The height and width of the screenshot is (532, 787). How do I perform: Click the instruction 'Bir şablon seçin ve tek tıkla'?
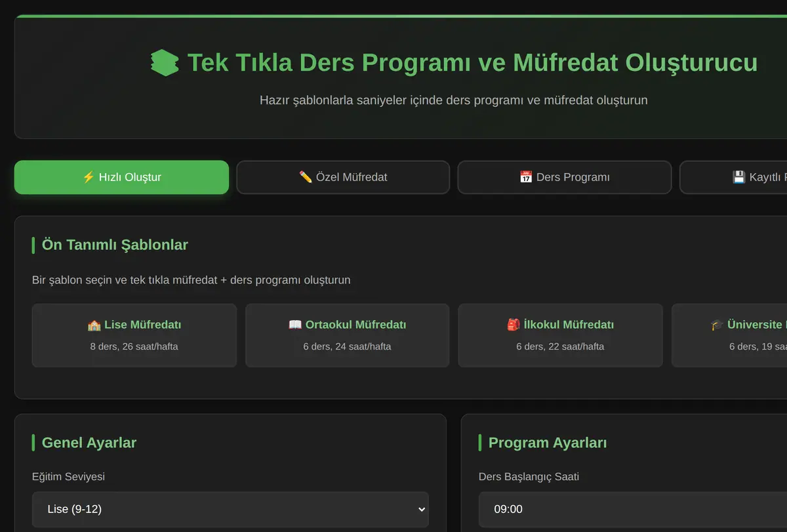(192, 280)
